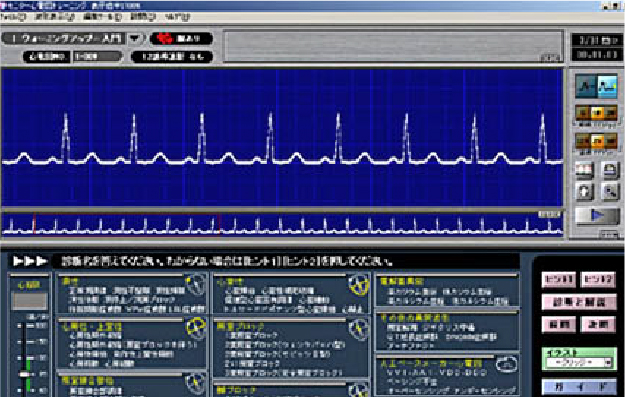Click the heart rate input box
Viewport: 625px width, 397px height.
(x=29, y=301)
